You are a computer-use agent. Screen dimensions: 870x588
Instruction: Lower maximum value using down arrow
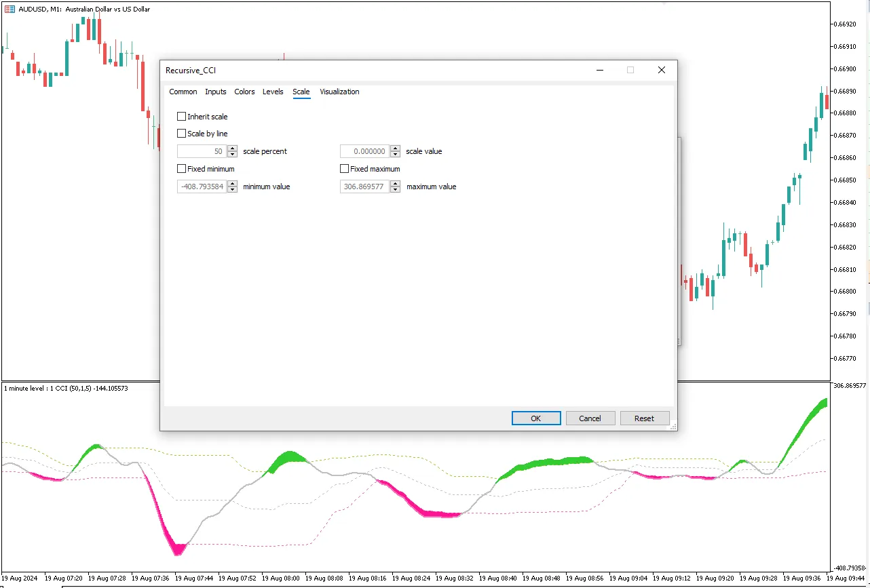click(x=396, y=190)
